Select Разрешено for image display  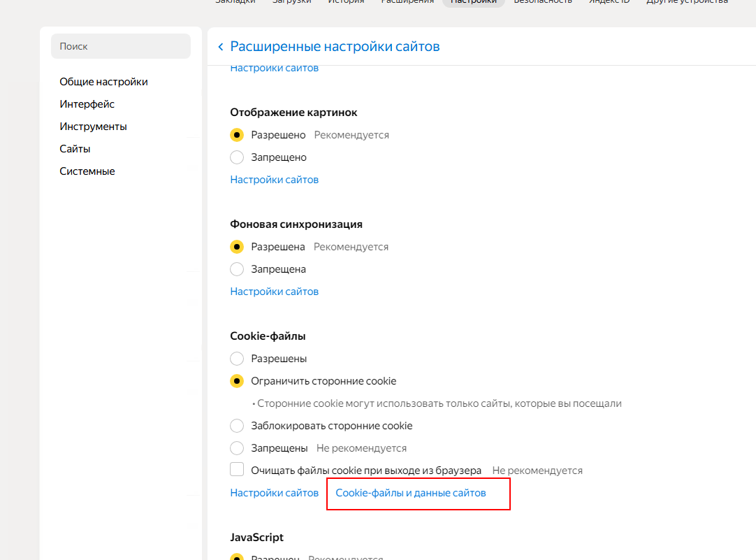[x=237, y=135]
